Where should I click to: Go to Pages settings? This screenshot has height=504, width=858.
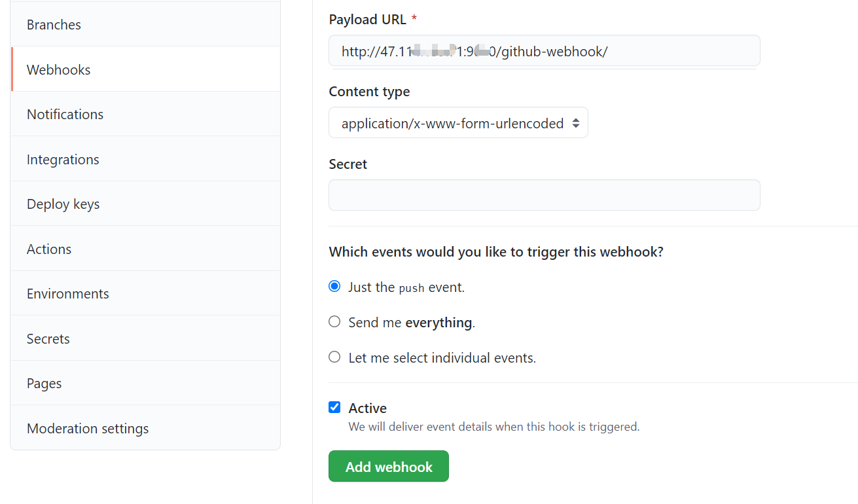coord(145,383)
